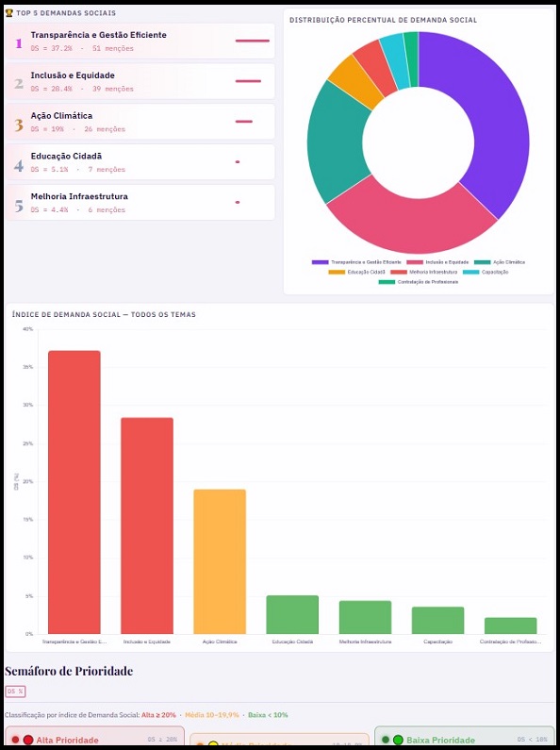Select the Ação Climática ranking card
The image size is (560, 750).
(x=140, y=122)
